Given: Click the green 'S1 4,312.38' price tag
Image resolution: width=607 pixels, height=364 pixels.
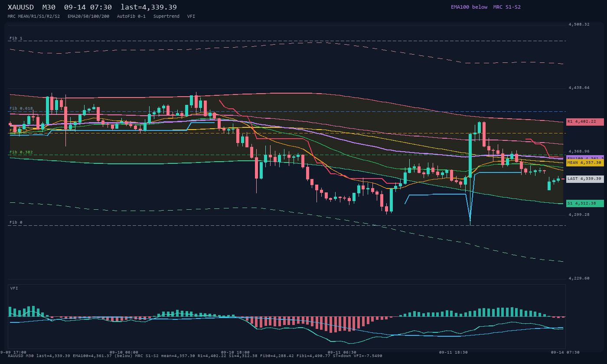Looking at the screenshot, I should (585, 203).
